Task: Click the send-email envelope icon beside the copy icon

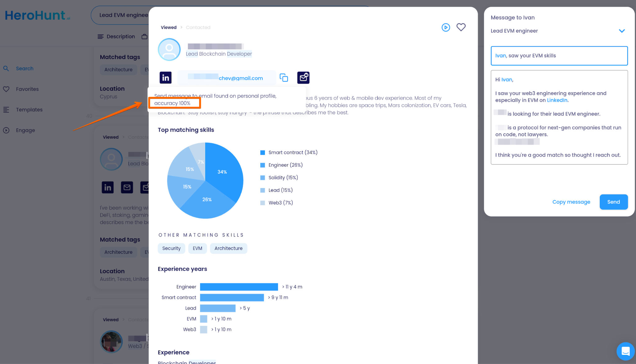Action: [x=303, y=78]
